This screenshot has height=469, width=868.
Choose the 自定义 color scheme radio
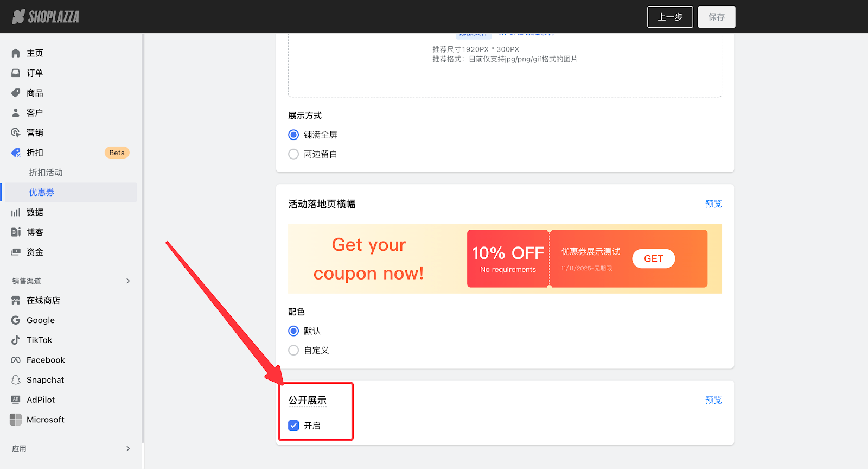pyautogui.click(x=293, y=351)
